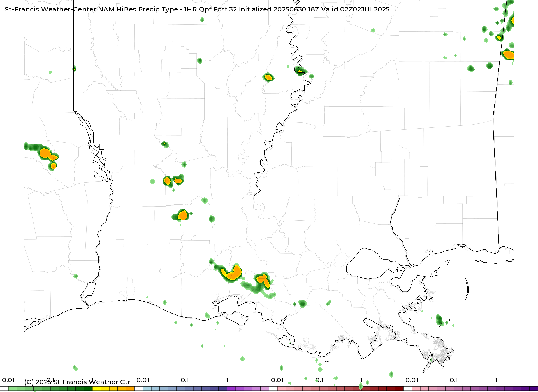The height and width of the screenshot is (392, 538).
Task: Select the darkest green legend swatch
Action: 88,389
